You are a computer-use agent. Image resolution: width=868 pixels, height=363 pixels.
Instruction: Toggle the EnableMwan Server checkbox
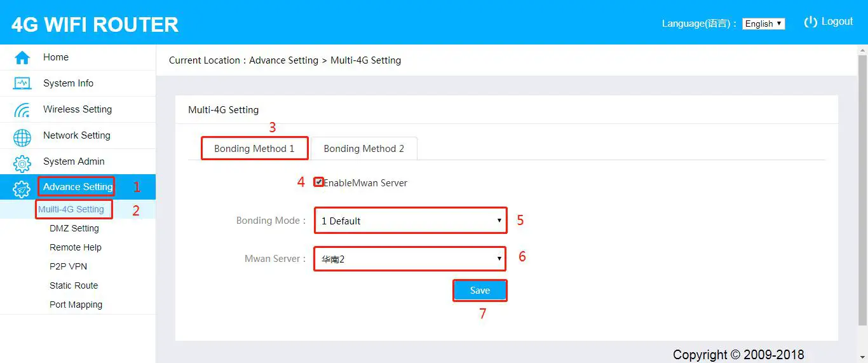(x=319, y=182)
